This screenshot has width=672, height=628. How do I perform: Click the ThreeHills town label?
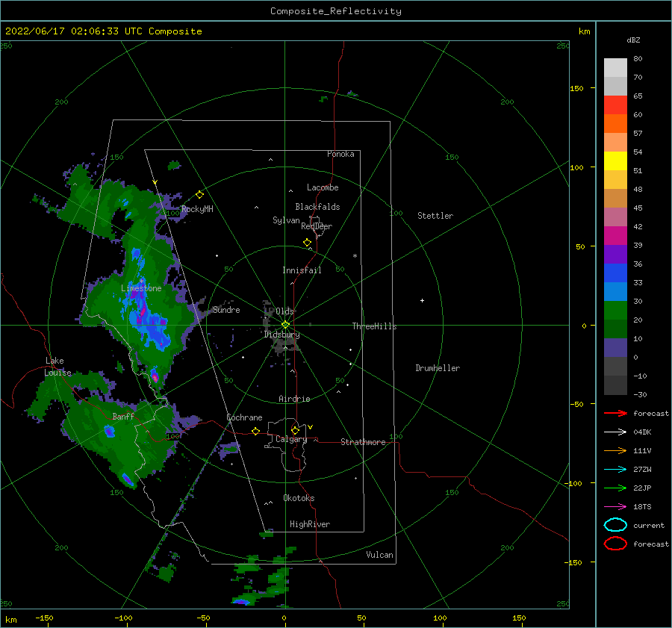tap(374, 326)
